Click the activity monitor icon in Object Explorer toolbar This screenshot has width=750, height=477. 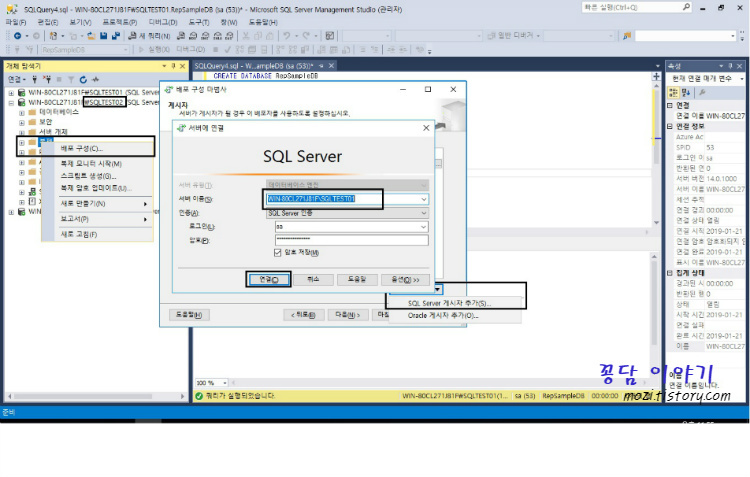coord(96,79)
